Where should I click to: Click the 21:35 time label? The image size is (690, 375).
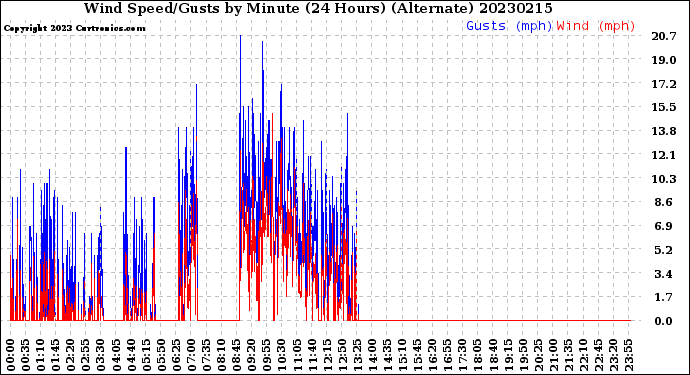point(568,355)
